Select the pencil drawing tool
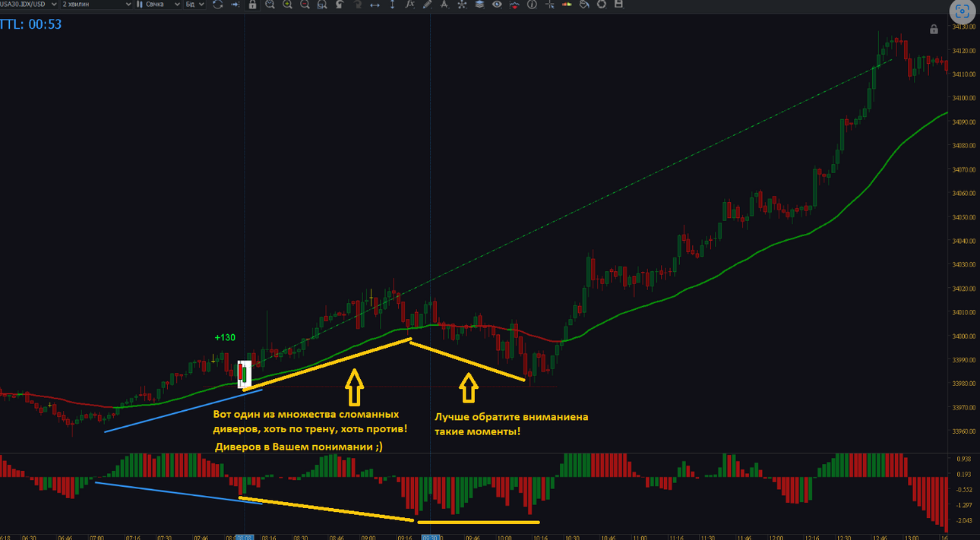This screenshot has width=980, height=540. pyautogui.click(x=428, y=5)
